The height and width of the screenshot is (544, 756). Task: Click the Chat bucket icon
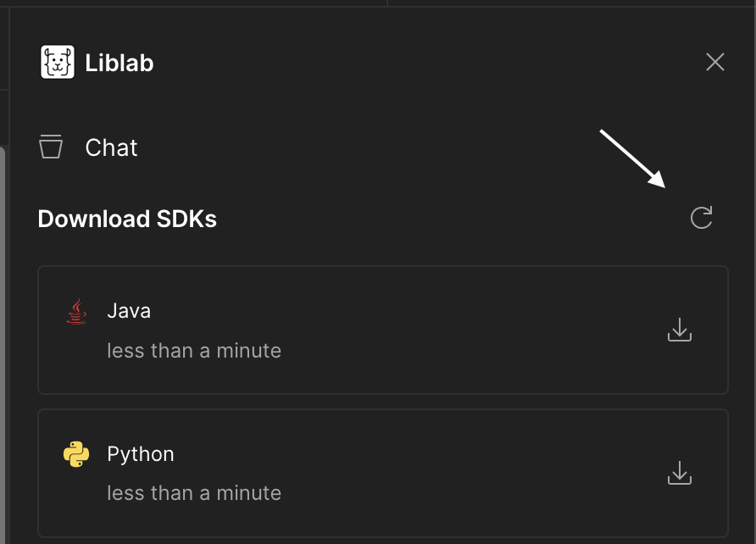(51, 147)
